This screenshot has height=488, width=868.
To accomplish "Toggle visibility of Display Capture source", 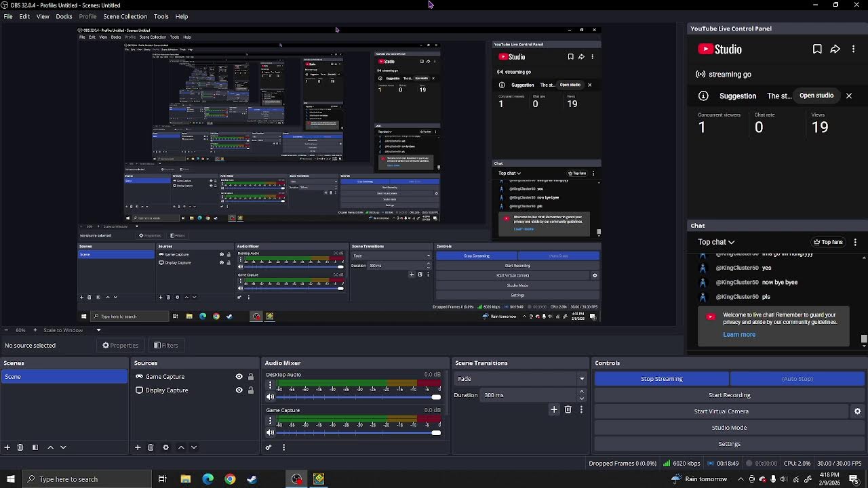I will pyautogui.click(x=239, y=390).
